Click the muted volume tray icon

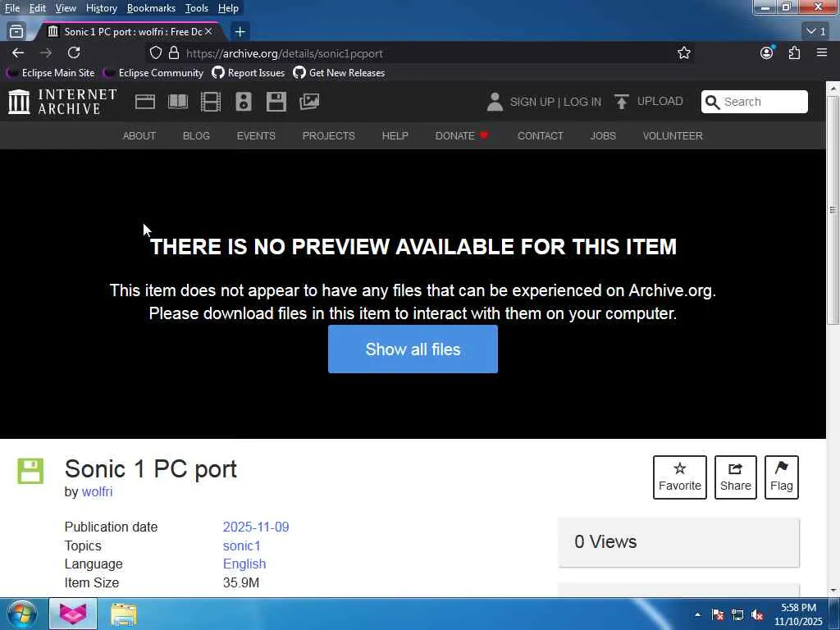pos(757,615)
